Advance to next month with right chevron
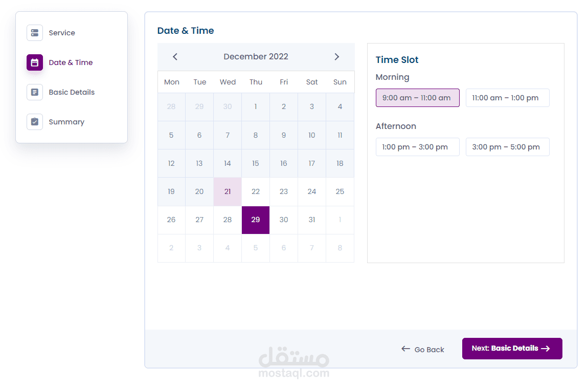588x387 pixels. click(x=336, y=57)
